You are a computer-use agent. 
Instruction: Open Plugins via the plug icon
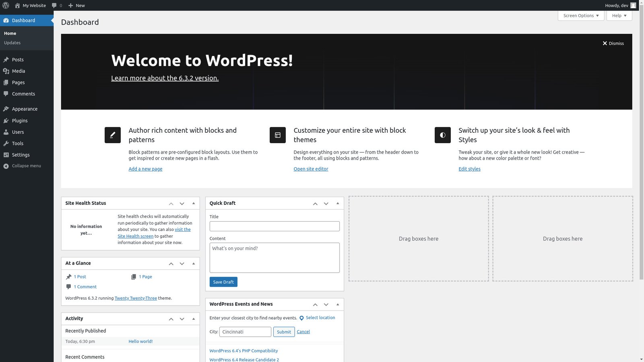pos(6,120)
